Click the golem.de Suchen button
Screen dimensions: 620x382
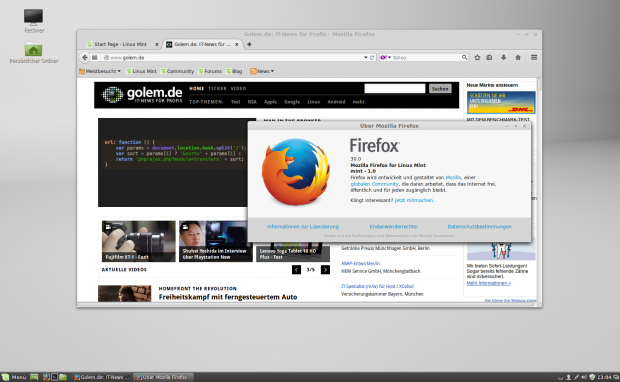[x=440, y=89]
